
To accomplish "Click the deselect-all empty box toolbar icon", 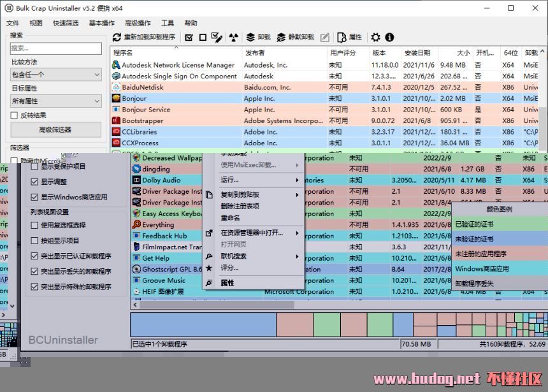I will tap(203, 38).
